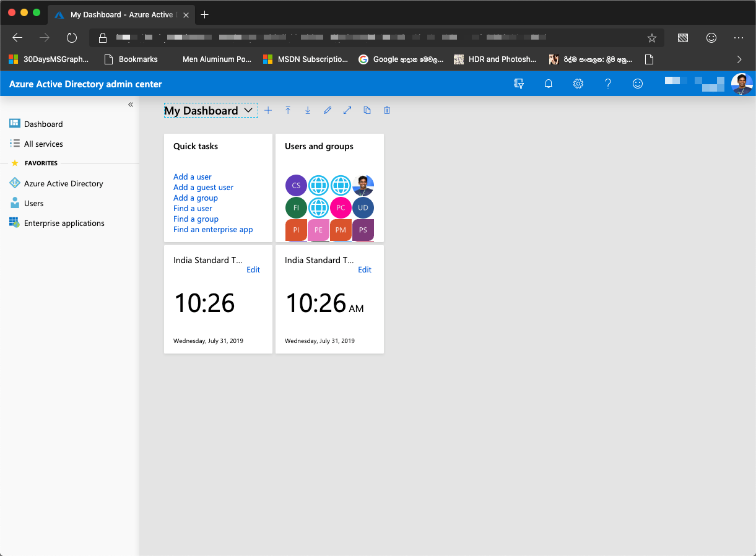
Task: Select the PI user avatar
Action: pos(296,230)
